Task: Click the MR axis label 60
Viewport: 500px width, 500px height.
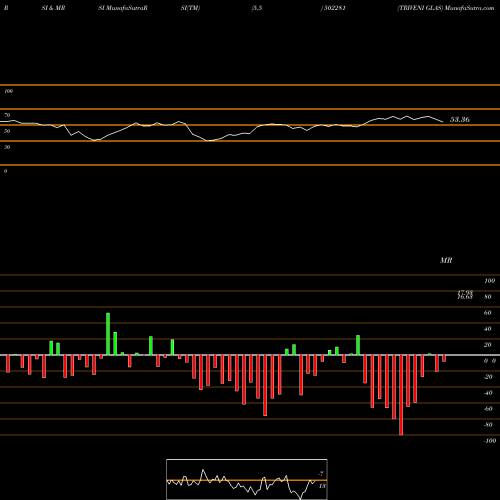Action: click(x=488, y=313)
